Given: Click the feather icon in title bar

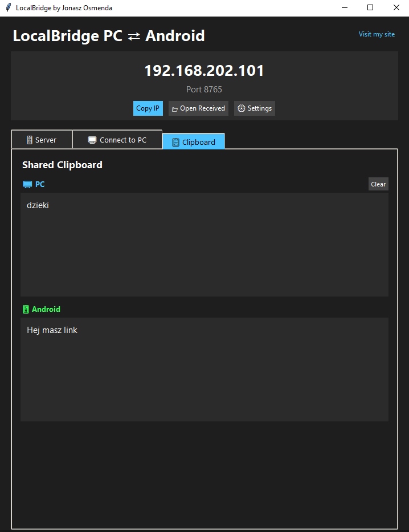Looking at the screenshot, I should 9,7.
